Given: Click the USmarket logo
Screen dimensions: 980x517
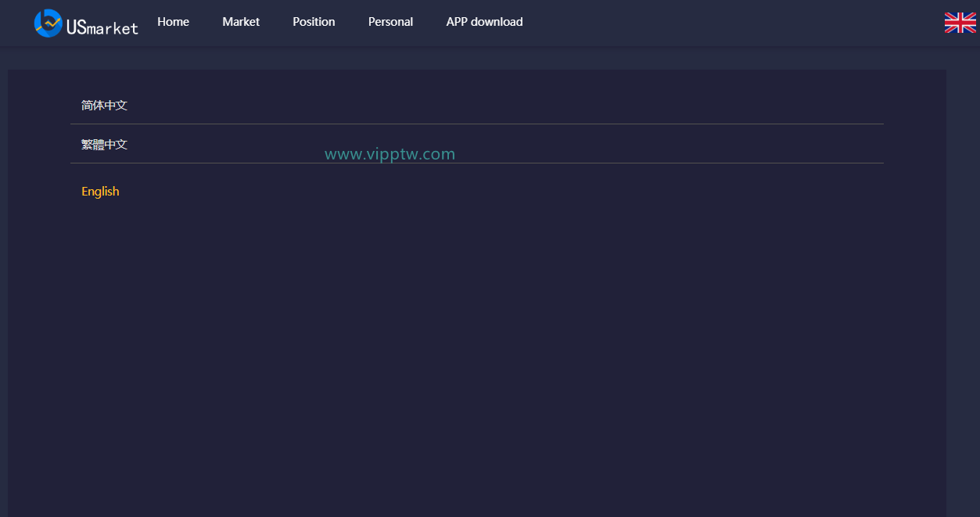Looking at the screenshot, I should pos(86,23).
